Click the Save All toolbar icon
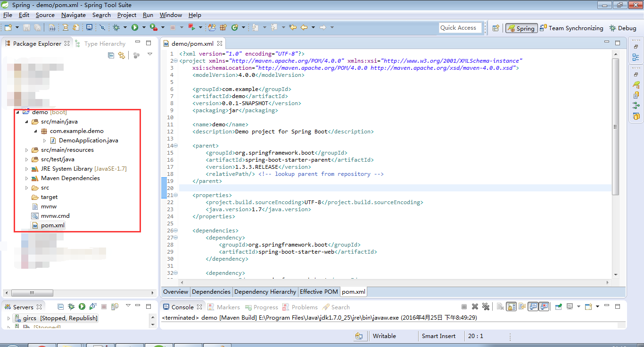This screenshot has width=644, height=347. pos(37,27)
